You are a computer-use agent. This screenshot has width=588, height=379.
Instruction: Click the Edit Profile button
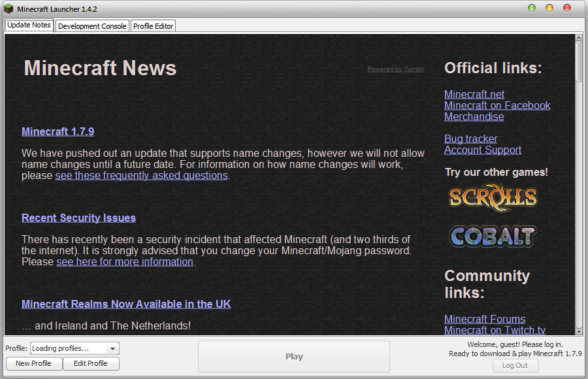tap(91, 363)
